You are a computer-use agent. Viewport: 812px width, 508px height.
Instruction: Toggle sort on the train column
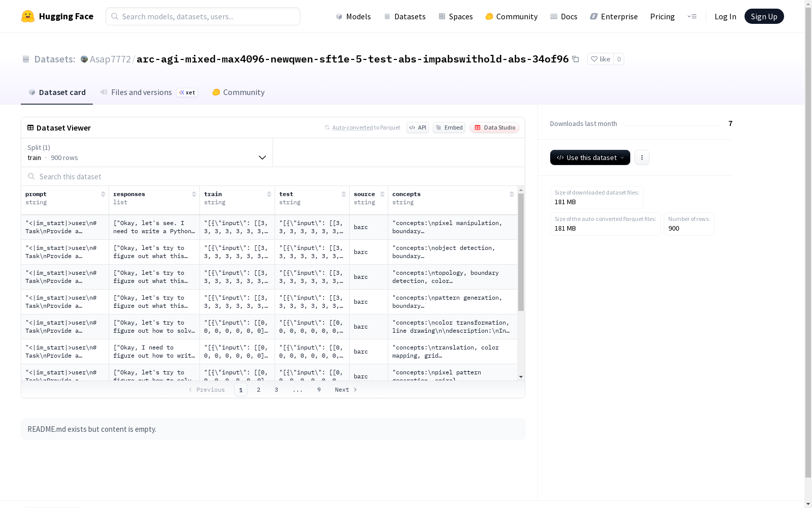pyautogui.click(x=269, y=194)
